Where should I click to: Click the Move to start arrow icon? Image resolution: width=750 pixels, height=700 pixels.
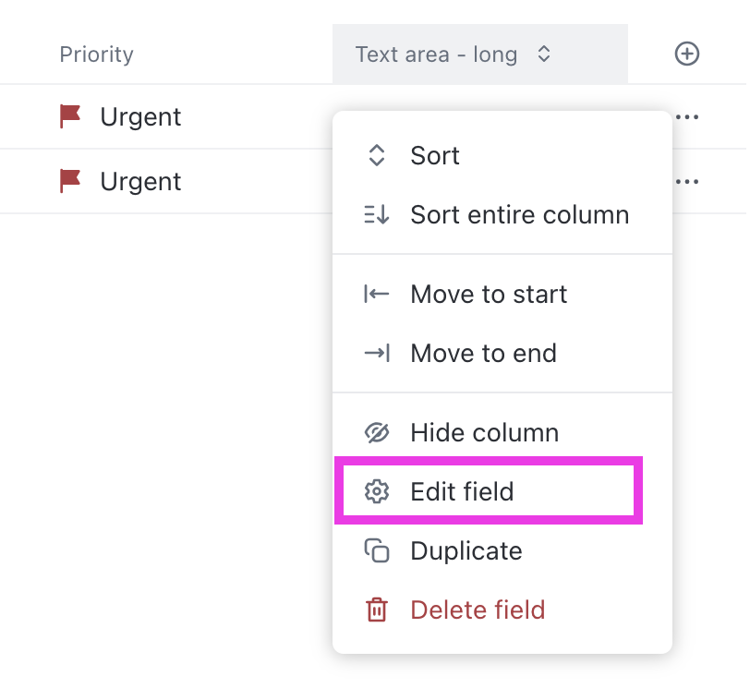tap(377, 294)
